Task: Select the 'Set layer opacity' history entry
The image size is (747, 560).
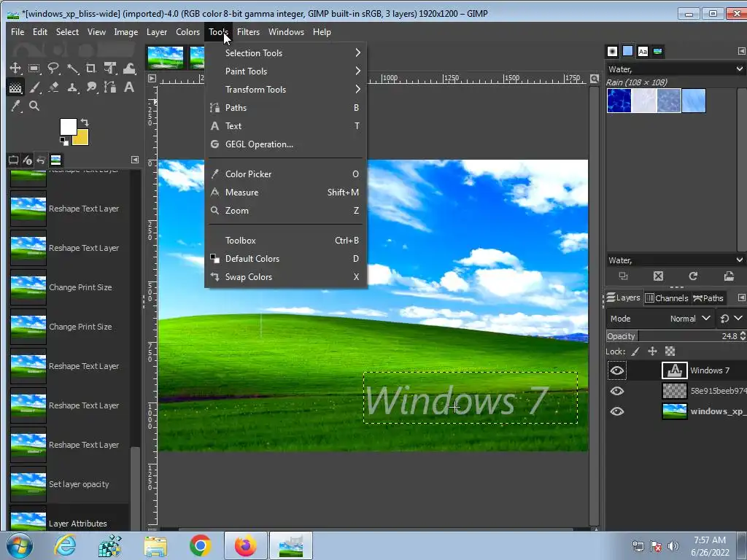Action: click(69, 484)
